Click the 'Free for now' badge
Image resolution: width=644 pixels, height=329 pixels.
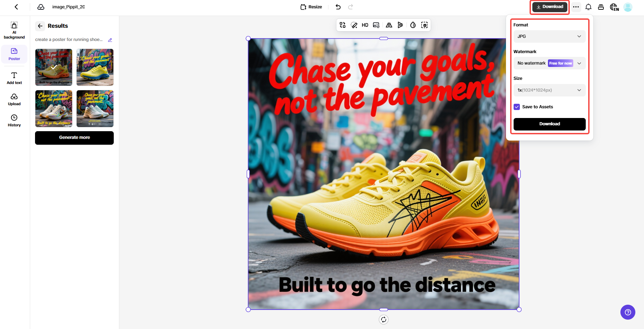pyautogui.click(x=560, y=63)
